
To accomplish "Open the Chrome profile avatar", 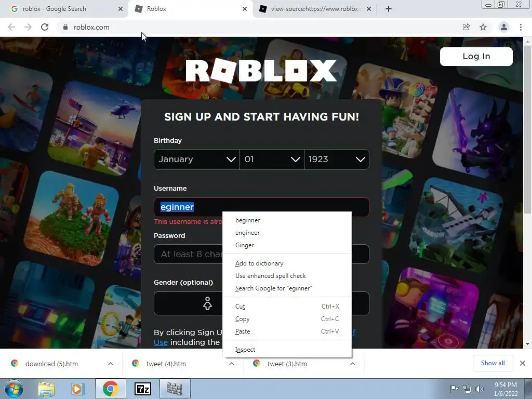I will pos(504,27).
